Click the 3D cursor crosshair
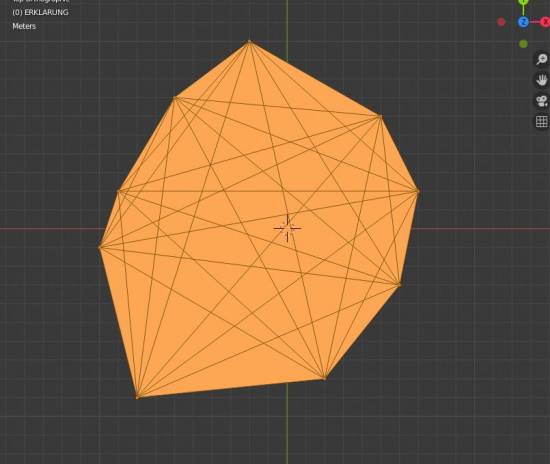The width and height of the screenshot is (550, 464). 287,228
